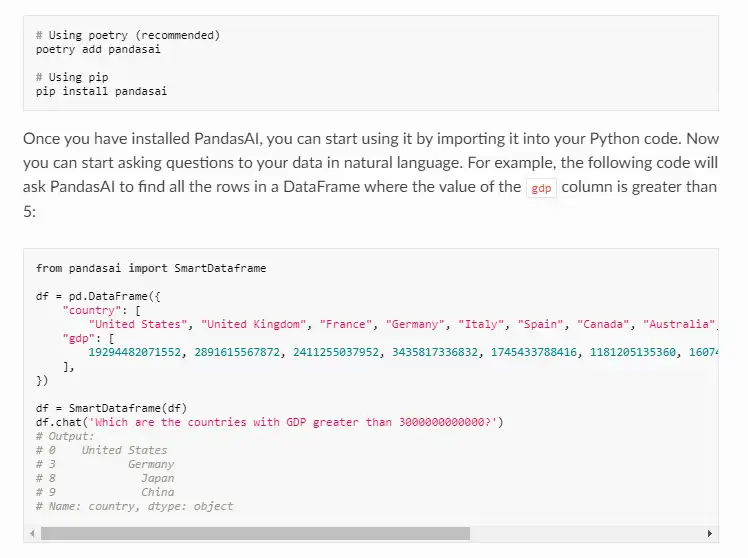Click the inline 'gdp' code tag
Image resolution: width=748 pixels, height=558 pixels.
tap(541, 188)
